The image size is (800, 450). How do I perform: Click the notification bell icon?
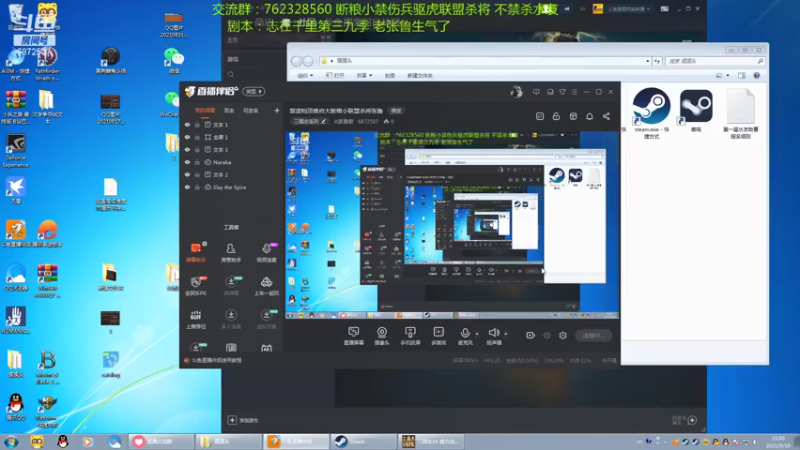pyautogui.click(x=589, y=116)
